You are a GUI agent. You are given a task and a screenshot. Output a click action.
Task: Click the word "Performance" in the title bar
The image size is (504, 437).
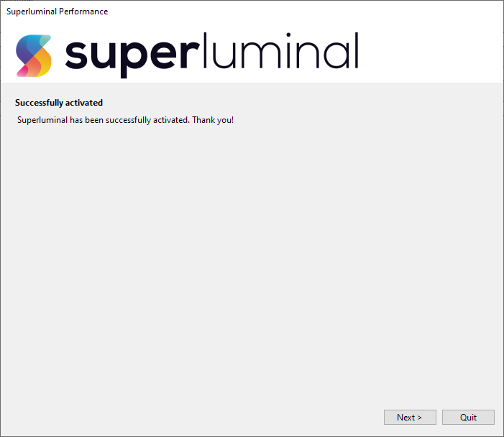(x=83, y=11)
